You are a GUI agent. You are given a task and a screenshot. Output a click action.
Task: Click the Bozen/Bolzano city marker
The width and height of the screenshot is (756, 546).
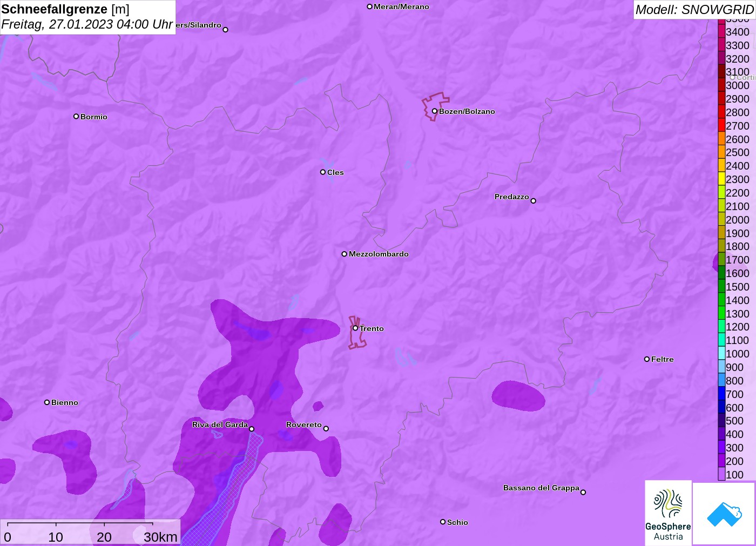click(x=434, y=111)
